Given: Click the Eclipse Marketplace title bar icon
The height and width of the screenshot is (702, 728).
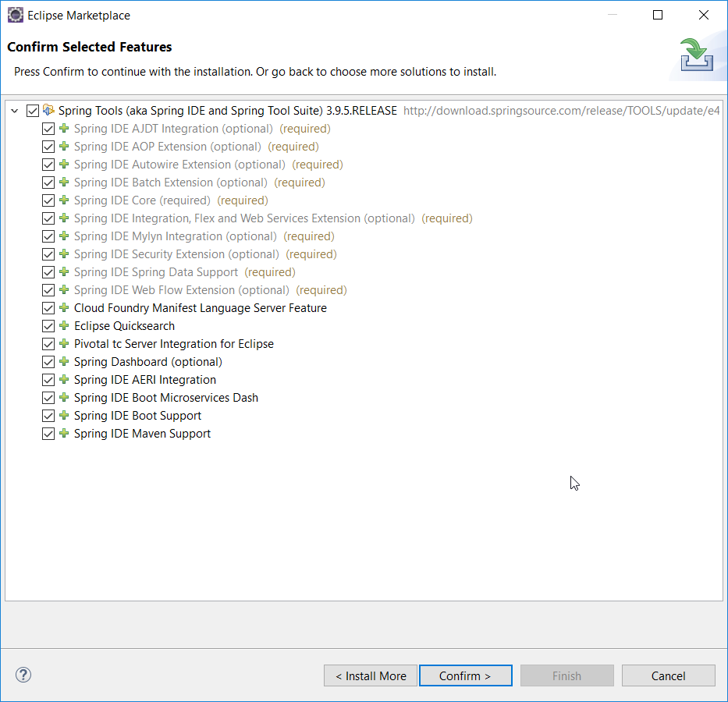Looking at the screenshot, I should point(16,15).
